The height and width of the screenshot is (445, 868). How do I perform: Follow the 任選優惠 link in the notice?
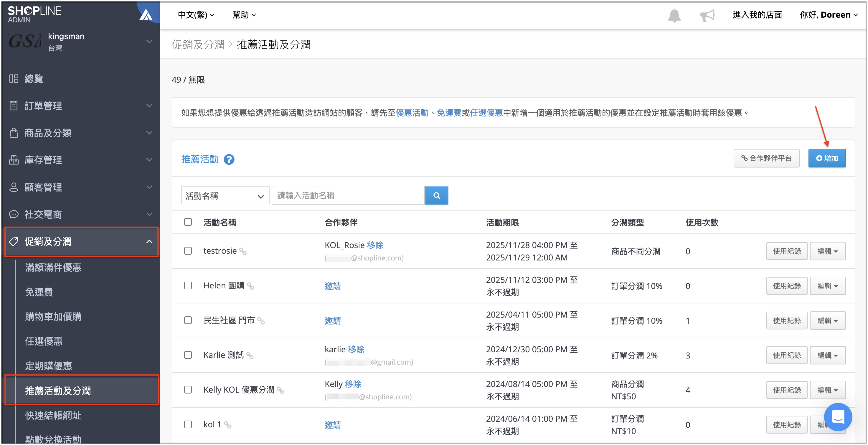coord(486,113)
